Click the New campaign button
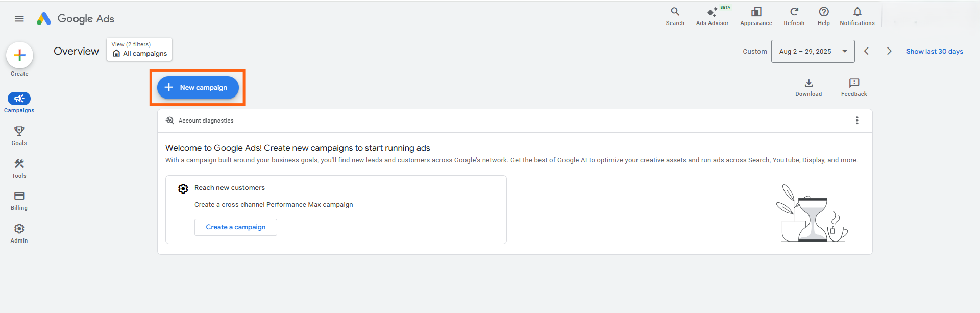The image size is (980, 313). coord(198,88)
